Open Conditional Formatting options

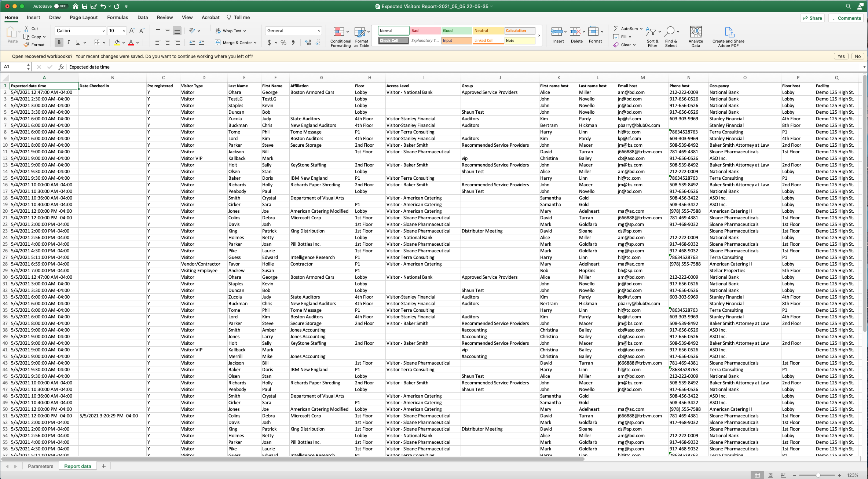pyautogui.click(x=340, y=36)
